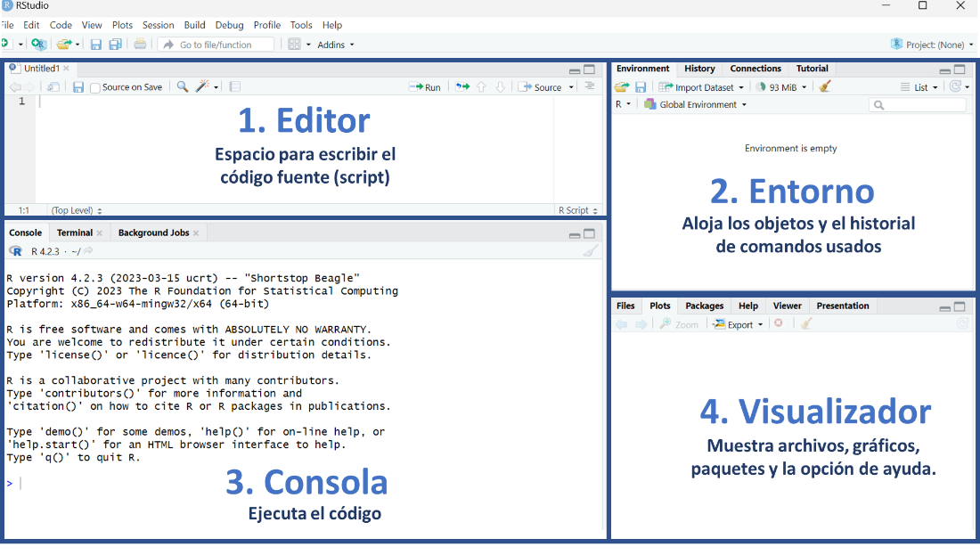Viewport: 980px width, 555px height.
Task: Click the Save current document icon in main toolbar
Action: [95, 45]
